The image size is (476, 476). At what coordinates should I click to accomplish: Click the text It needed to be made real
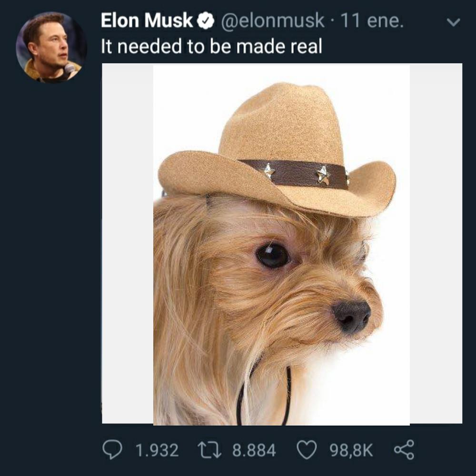211,47
